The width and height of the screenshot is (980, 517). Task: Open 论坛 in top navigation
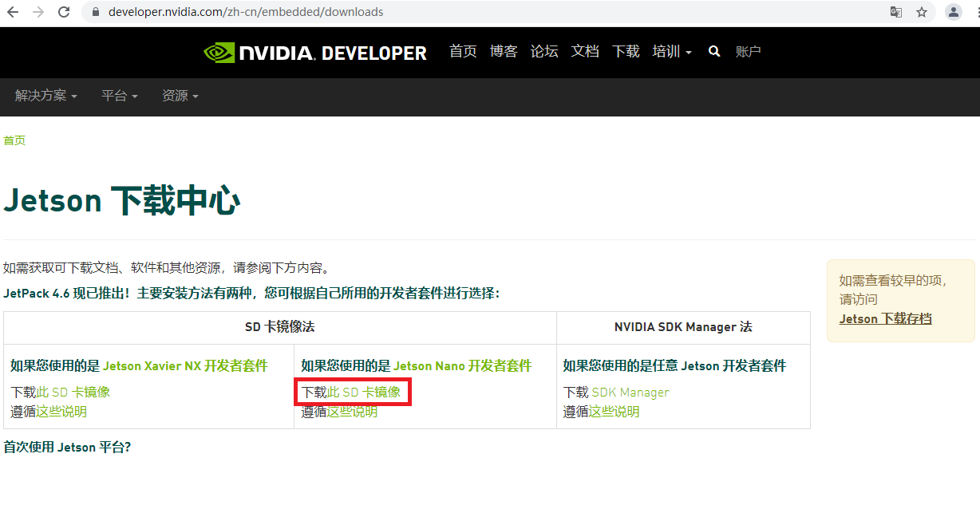point(544,51)
